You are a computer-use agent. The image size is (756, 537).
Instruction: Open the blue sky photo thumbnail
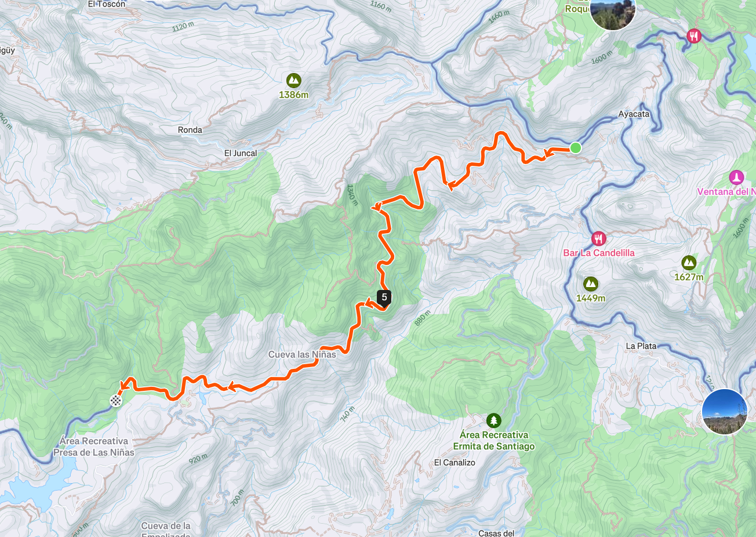click(x=724, y=412)
